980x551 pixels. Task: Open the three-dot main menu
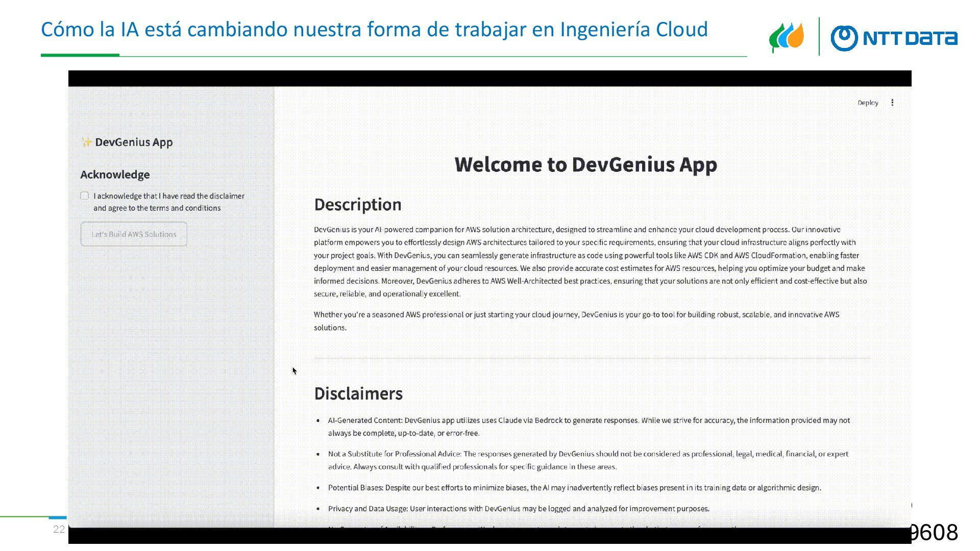coord(892,103)
